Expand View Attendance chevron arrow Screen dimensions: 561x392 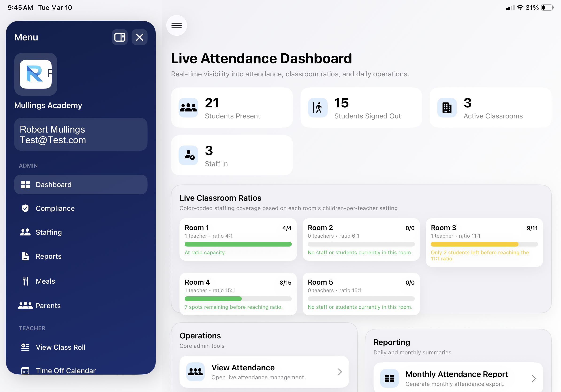point(340,372)
